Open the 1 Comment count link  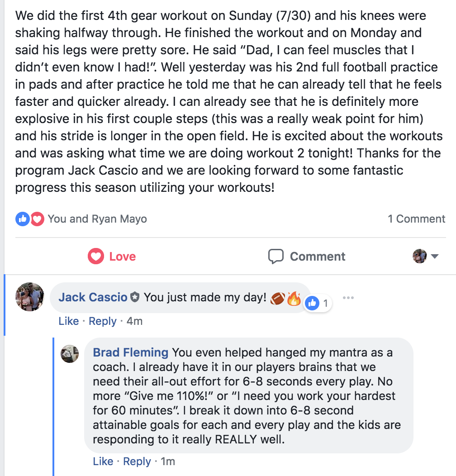[416, 219]
